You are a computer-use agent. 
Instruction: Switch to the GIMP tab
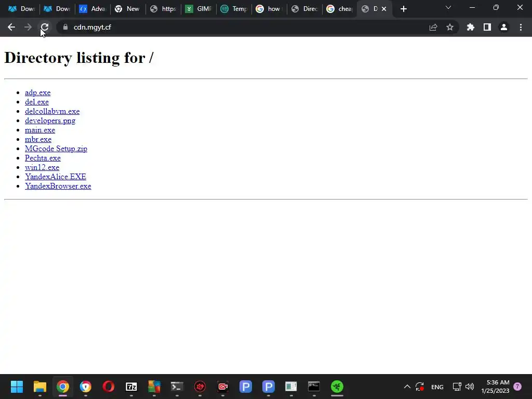tap(198, 9)
